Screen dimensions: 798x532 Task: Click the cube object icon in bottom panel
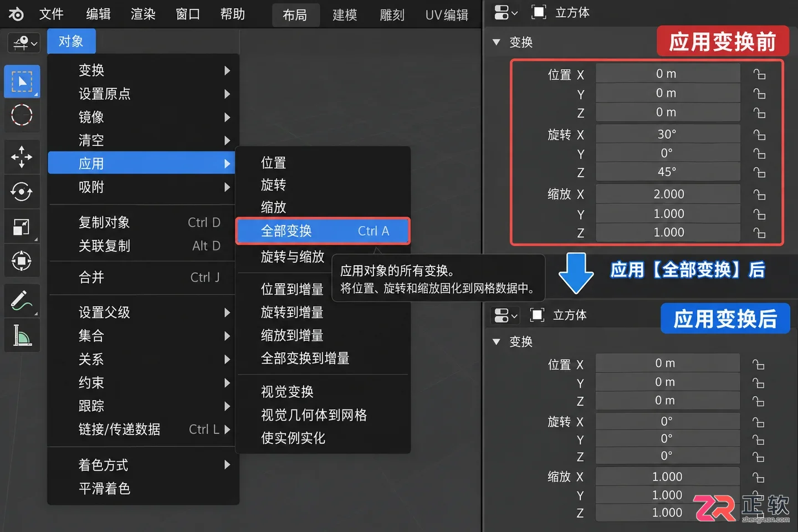[537, 315]
